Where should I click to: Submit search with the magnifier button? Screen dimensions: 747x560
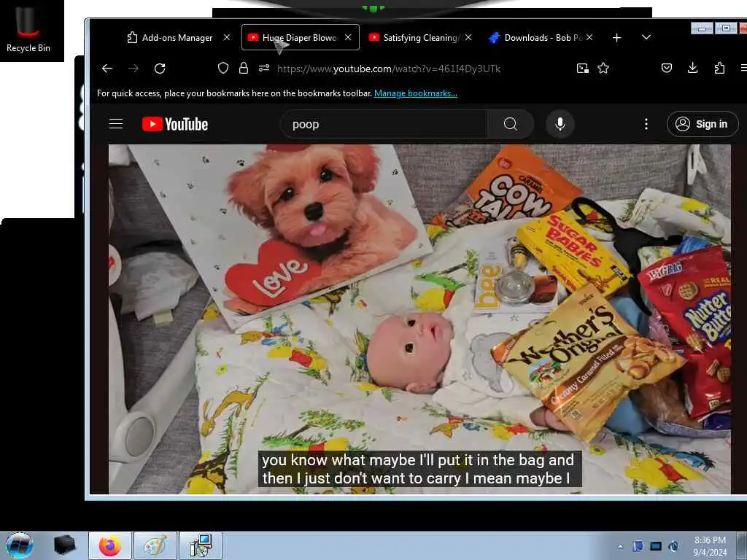click(x=510, y=124)
